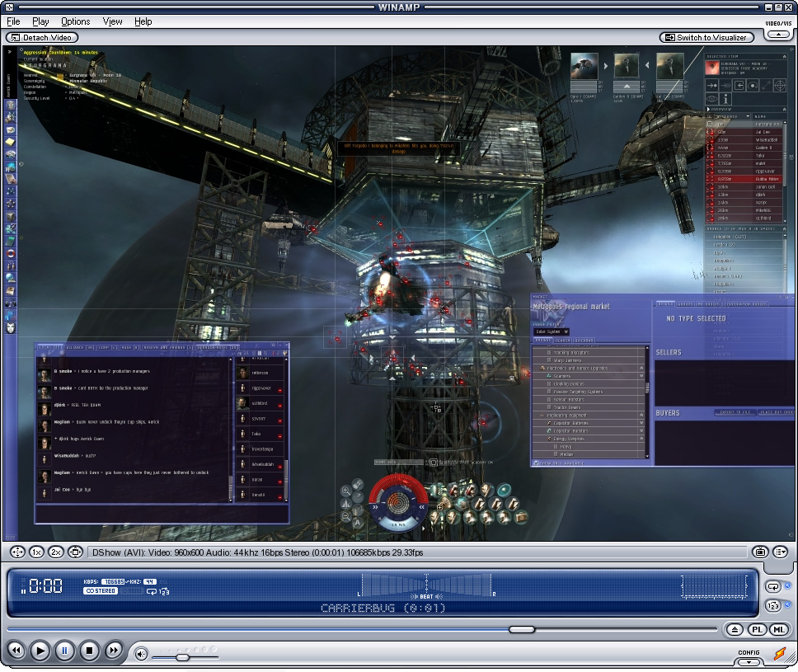798x672 pixels.
Task: Click the Eject open-file button
Action: pyautogui.click(x=735, y=630)
